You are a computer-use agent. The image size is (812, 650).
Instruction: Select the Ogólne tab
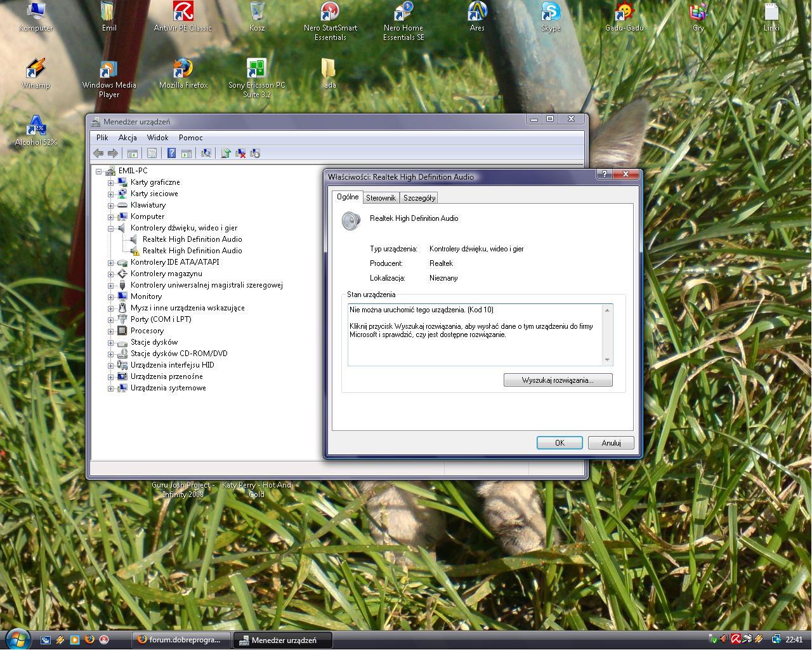[x=348, y=197]
